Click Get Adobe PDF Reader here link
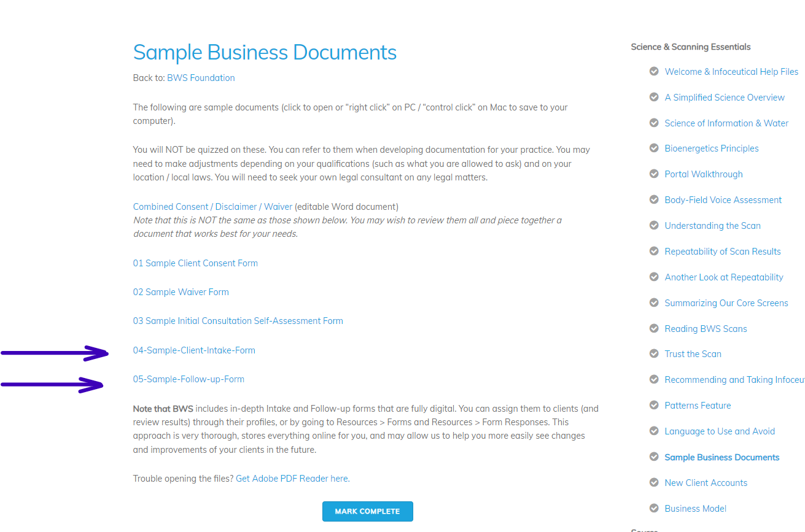 pyautogui.click(x=292, y=479)
